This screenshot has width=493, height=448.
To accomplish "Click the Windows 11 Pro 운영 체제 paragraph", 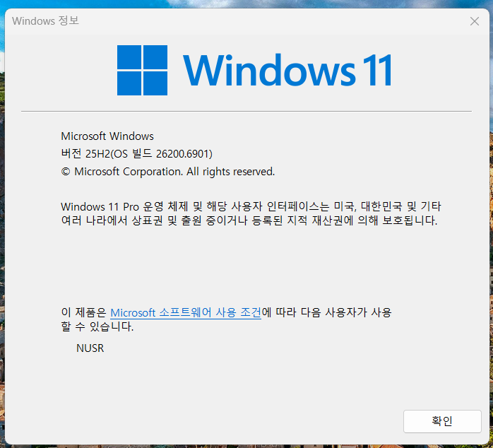I will (x=251, y=213).
